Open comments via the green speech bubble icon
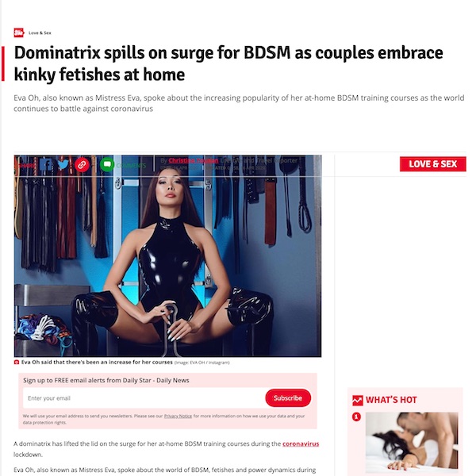This screenshot has width=476, height=476. coord(107,164)
